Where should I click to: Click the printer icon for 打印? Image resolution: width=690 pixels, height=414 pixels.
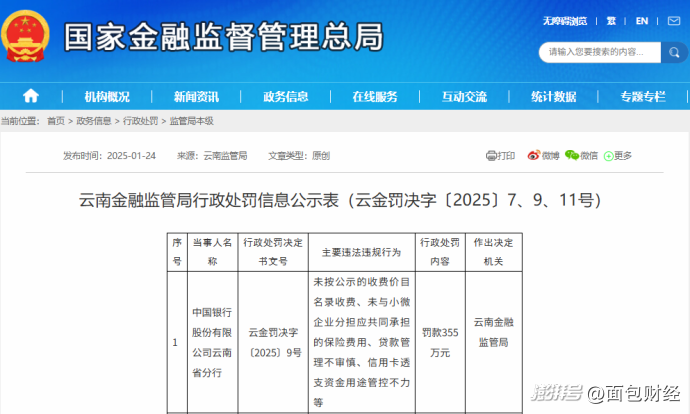(491, 156)
